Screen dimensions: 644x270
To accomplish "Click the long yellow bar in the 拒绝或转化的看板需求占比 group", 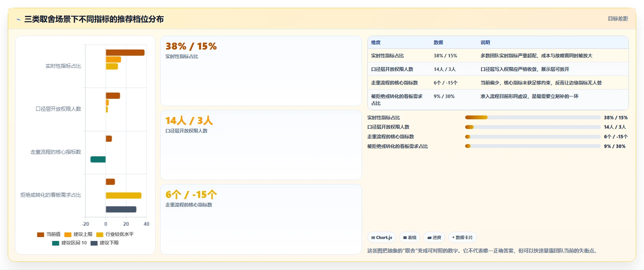I will pyautogui.click(x=123, y=196).
